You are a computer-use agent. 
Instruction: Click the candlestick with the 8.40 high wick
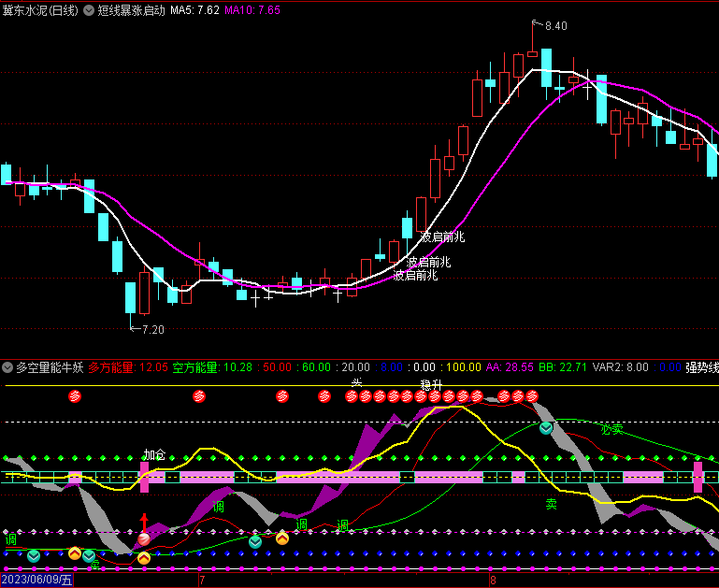click(532, 54)
